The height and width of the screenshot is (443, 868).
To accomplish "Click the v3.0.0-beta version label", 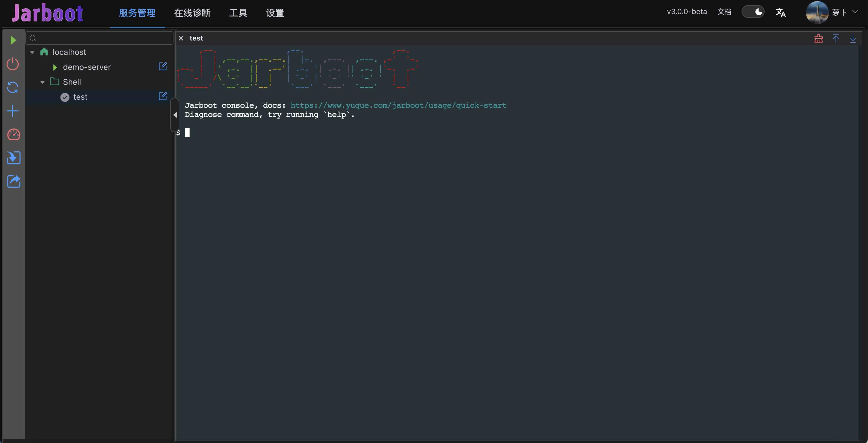I will pos(687,12).
